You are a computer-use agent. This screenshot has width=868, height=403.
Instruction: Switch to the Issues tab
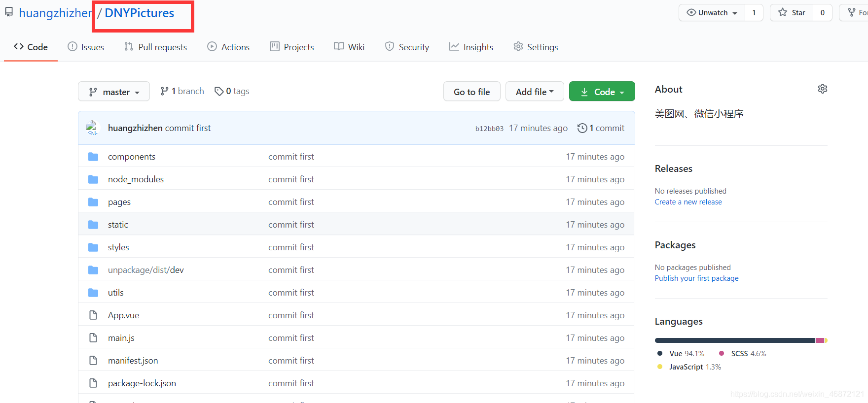pos(86,47)
